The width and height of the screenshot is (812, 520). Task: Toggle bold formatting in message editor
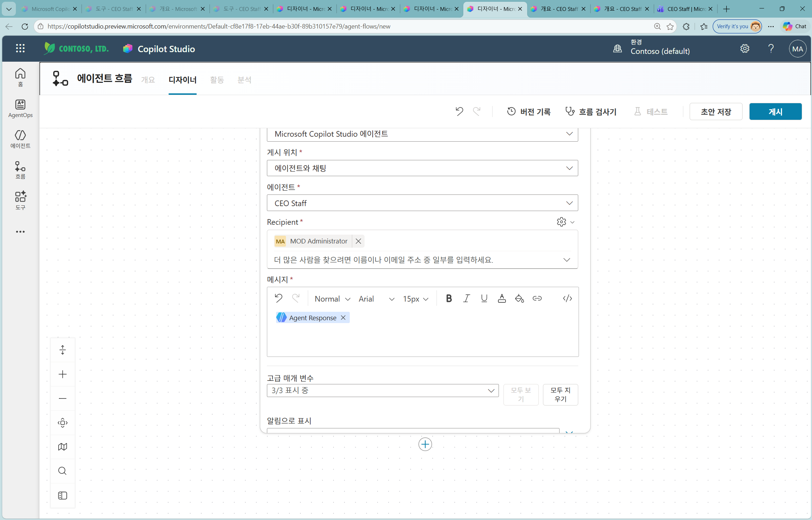tap(449, 298)
